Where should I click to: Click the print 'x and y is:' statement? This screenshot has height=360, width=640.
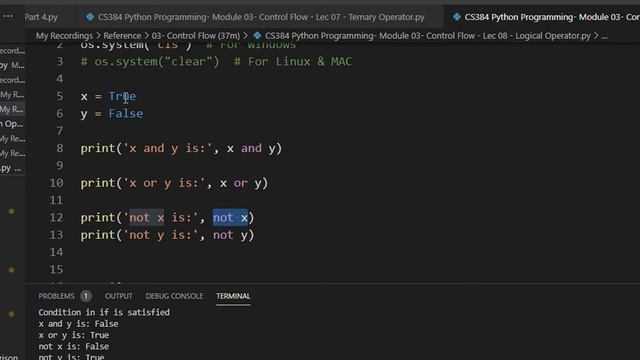click(x=181, y=148)
